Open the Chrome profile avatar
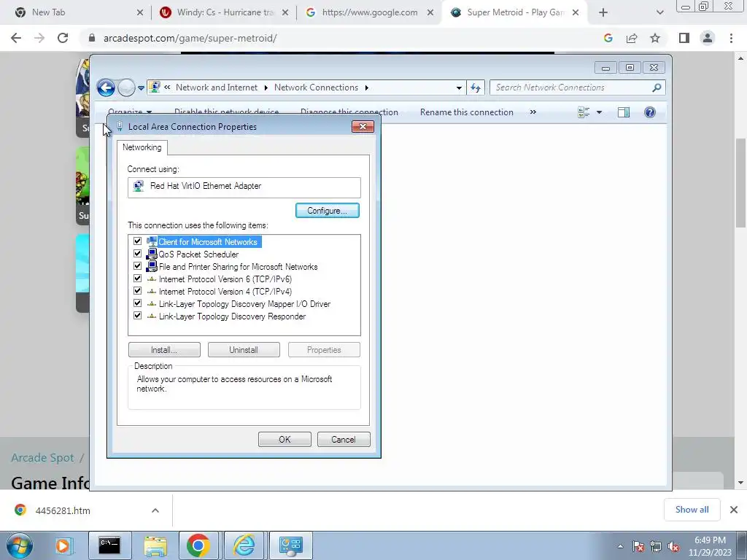Image resolution: width=747 pixels, height=560 pixels. (708, 38)
